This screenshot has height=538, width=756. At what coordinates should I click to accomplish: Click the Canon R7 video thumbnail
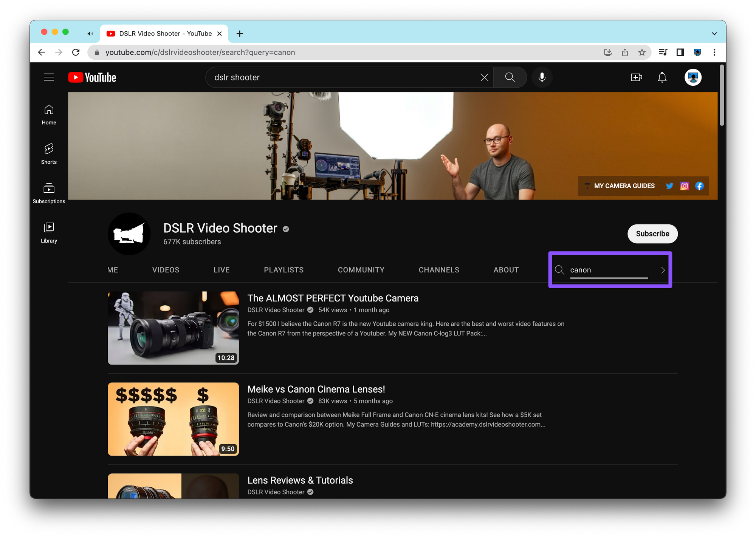point(173,328)
